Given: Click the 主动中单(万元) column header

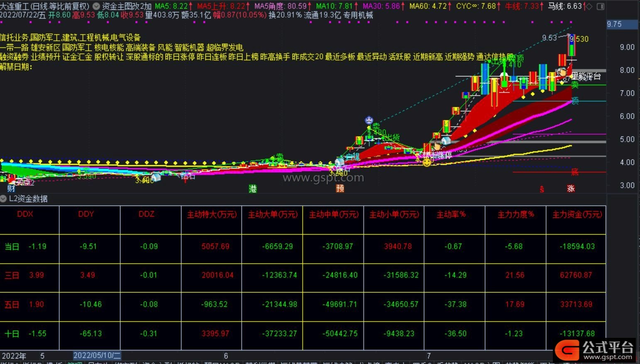Looking at the screenshot, I should coord(333,214).
